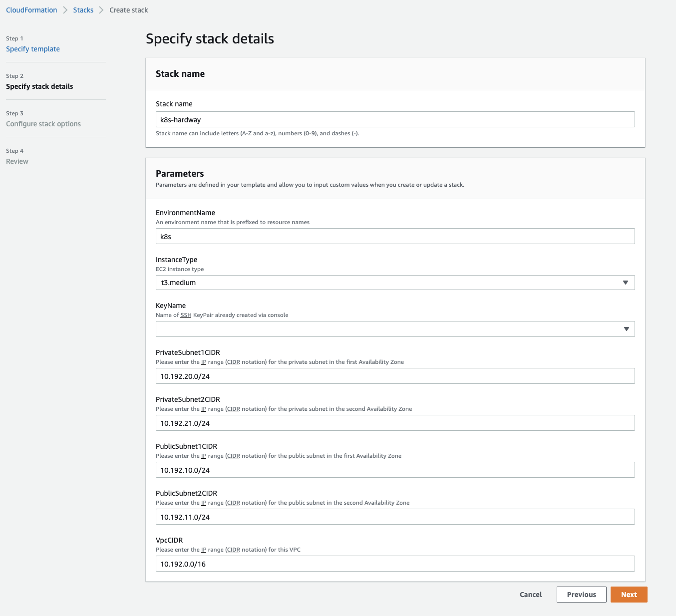Open the InstanceType dropdown arrow
This screenshot has height=616, width=676.
pos(626,283)
